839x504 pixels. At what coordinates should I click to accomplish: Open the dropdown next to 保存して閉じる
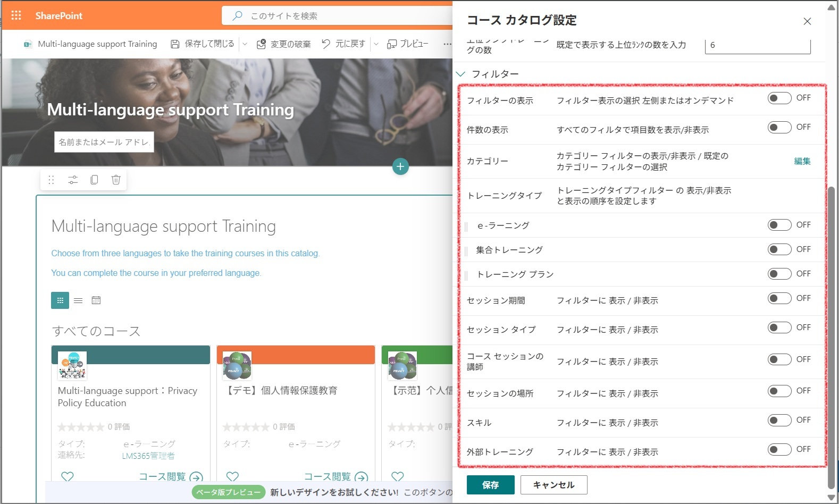[x=245, y=44]
